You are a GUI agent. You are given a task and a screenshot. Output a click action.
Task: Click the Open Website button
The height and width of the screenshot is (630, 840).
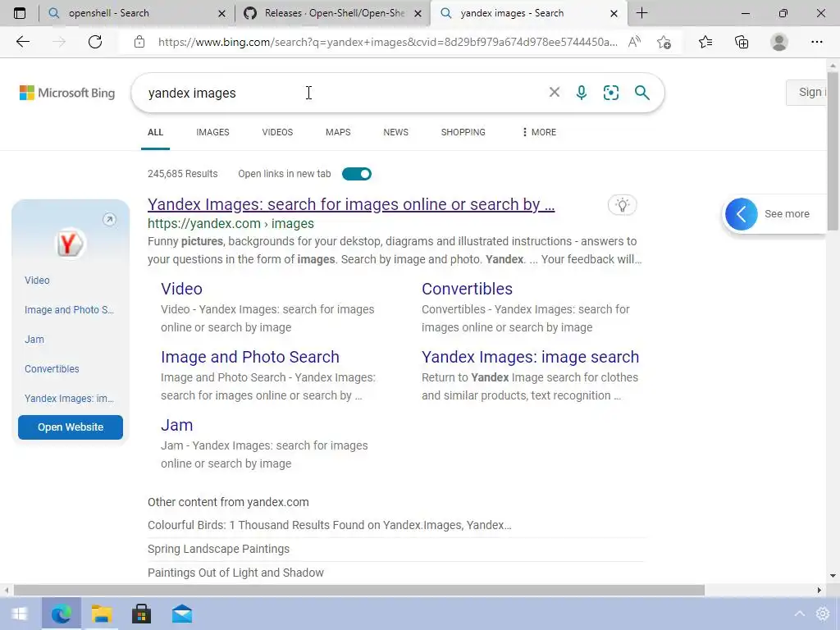pos(71,427)
